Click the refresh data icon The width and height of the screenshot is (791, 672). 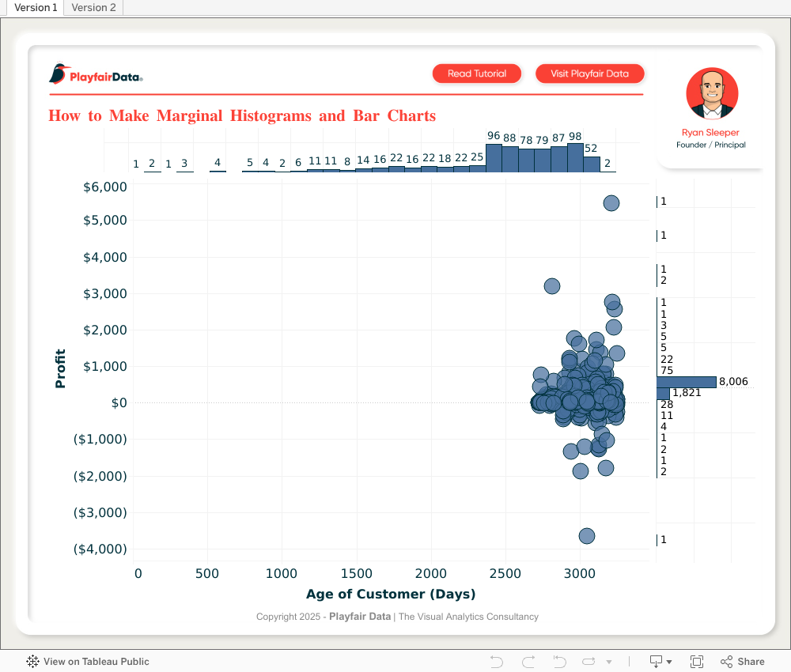tap(589, 662)
